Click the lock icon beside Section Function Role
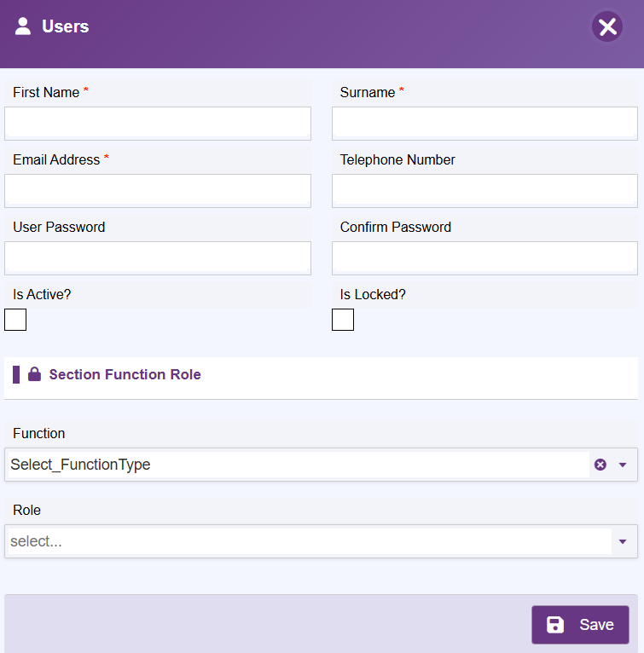This screenshot has height=653, width=644. [34, 374]
